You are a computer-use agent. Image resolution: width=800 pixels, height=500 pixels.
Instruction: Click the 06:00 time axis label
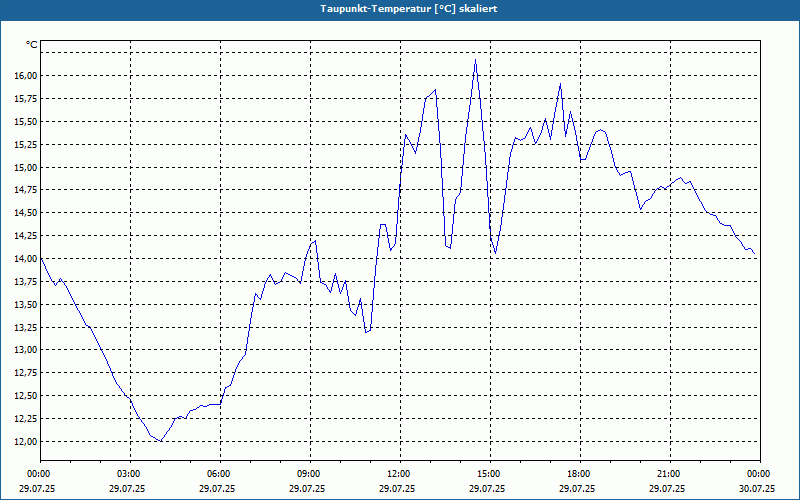(220, 474)
